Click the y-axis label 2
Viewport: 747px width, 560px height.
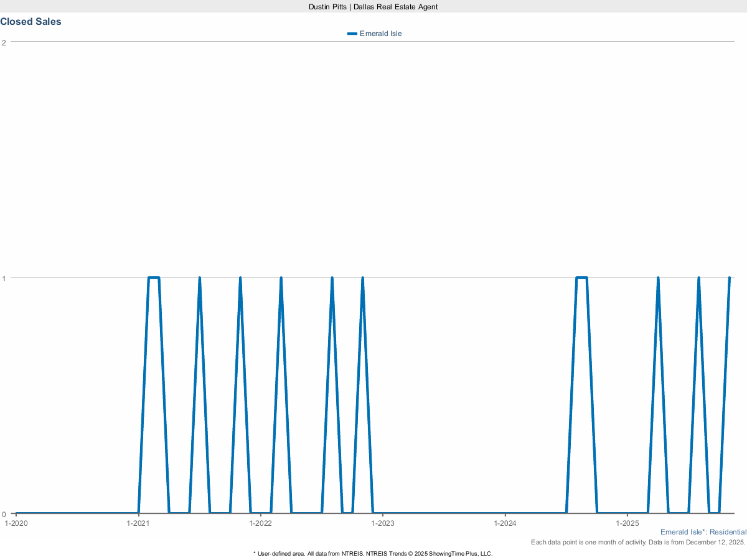coord(4,42)
